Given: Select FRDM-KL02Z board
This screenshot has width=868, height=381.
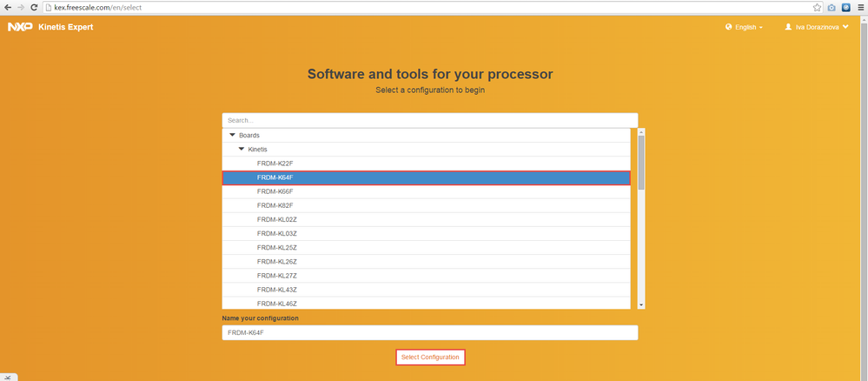Looking at the screenshot, I should click(x=427, y=219).
